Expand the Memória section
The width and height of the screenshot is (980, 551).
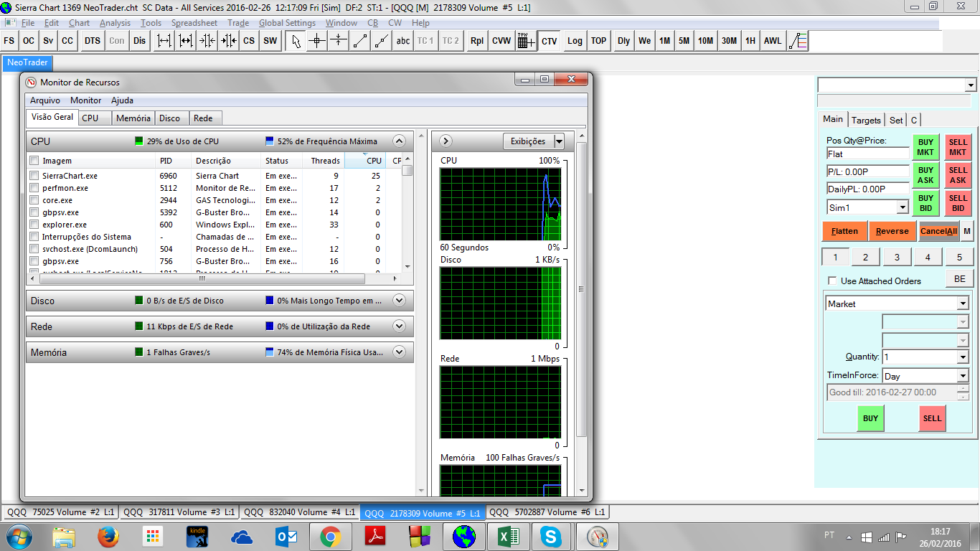pyautogui.click(x=400, y=352)
